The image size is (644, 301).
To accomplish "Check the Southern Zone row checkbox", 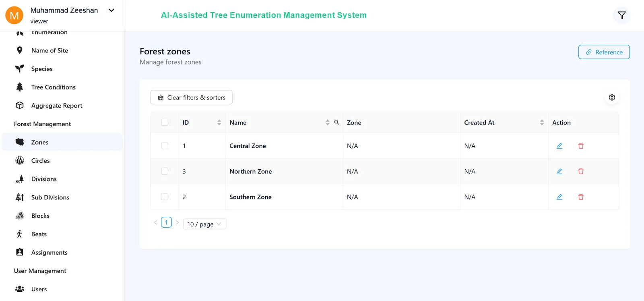I will pyautogui.click(x=165, y=197).
